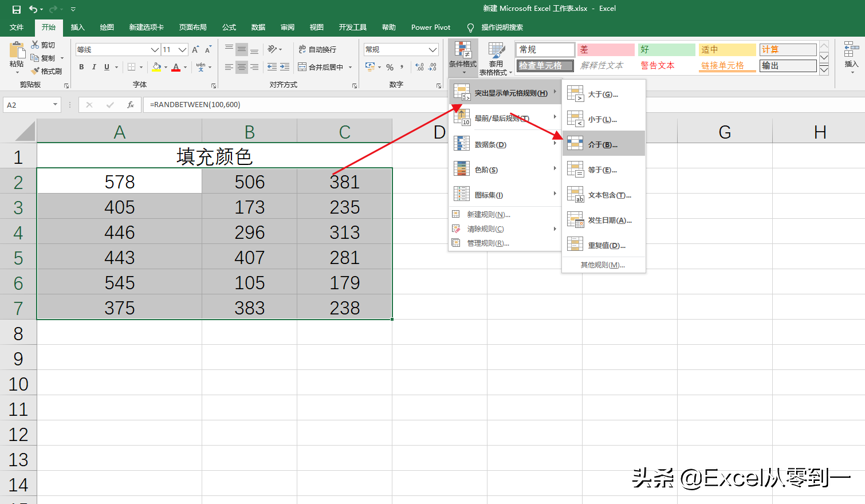Toggle Italic formatting
865x504 pixels.
pos(94,67)
